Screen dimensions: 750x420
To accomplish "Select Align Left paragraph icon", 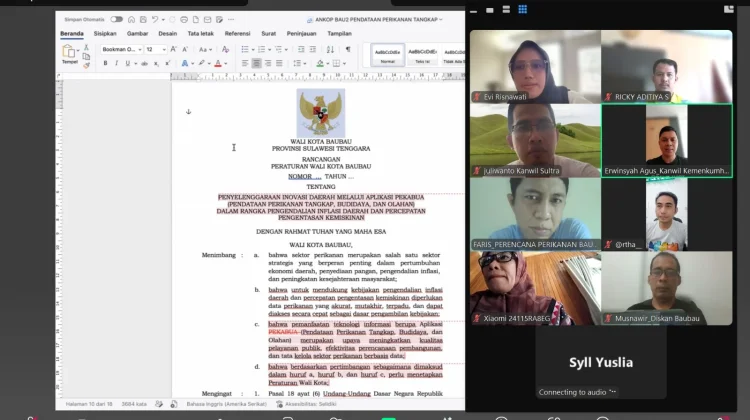I will click(x=245, y=63).
